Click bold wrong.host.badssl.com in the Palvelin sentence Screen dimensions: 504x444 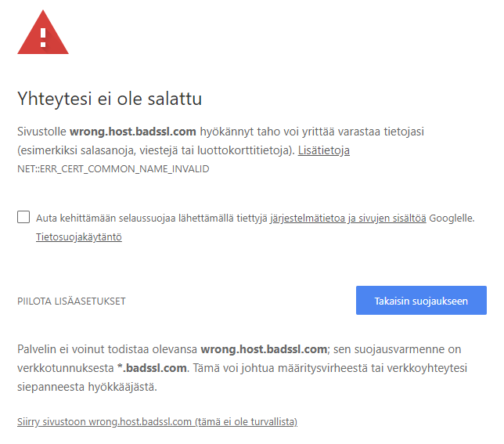264,348
